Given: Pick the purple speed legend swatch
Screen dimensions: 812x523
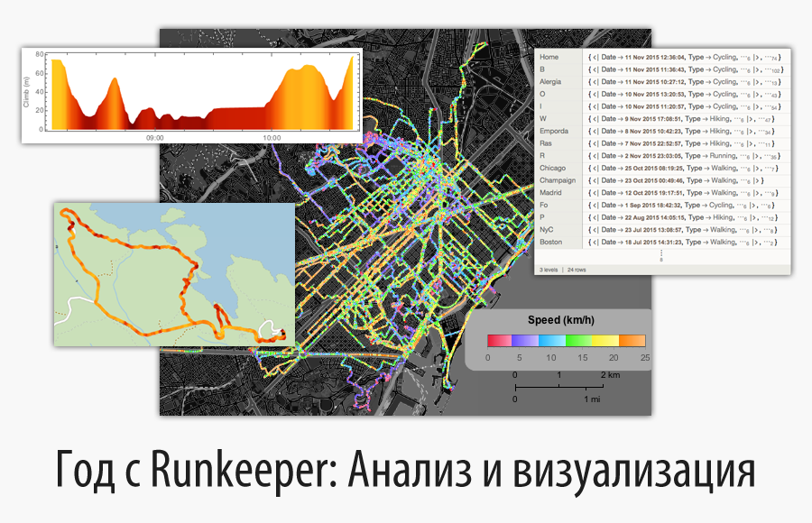Looking at the screenshot, I should click(525, 340).
